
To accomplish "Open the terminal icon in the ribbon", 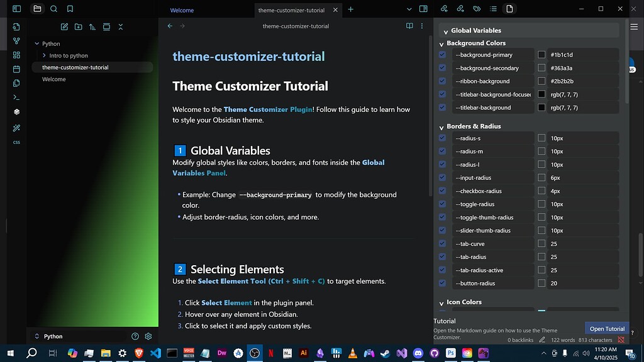I will [x=16, y=97].
